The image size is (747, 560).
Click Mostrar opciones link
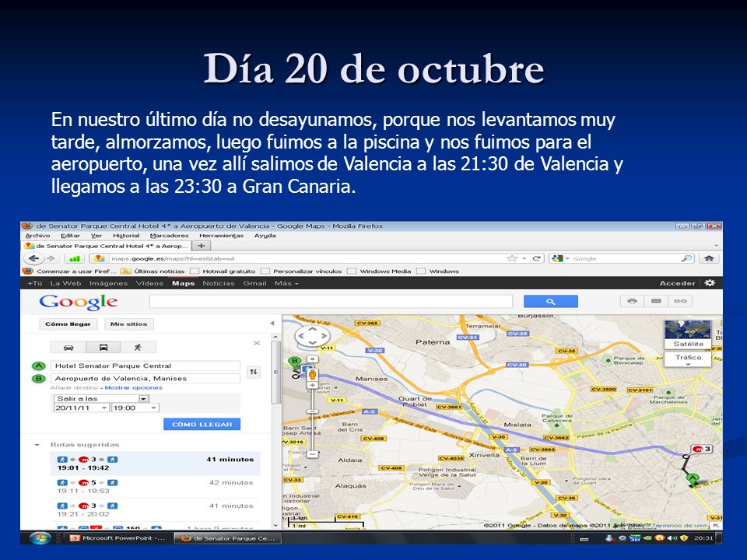pyautogui.click(x=133, y=388)
